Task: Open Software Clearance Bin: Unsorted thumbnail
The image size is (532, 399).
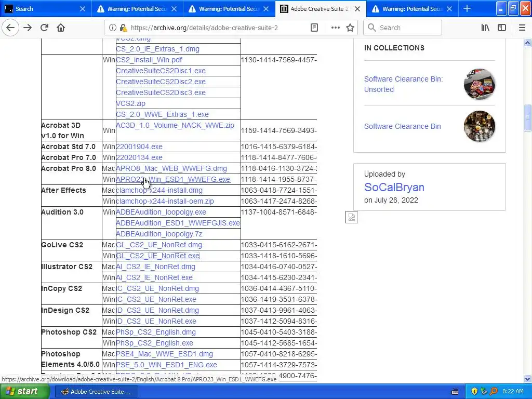Action: (480, 84)
